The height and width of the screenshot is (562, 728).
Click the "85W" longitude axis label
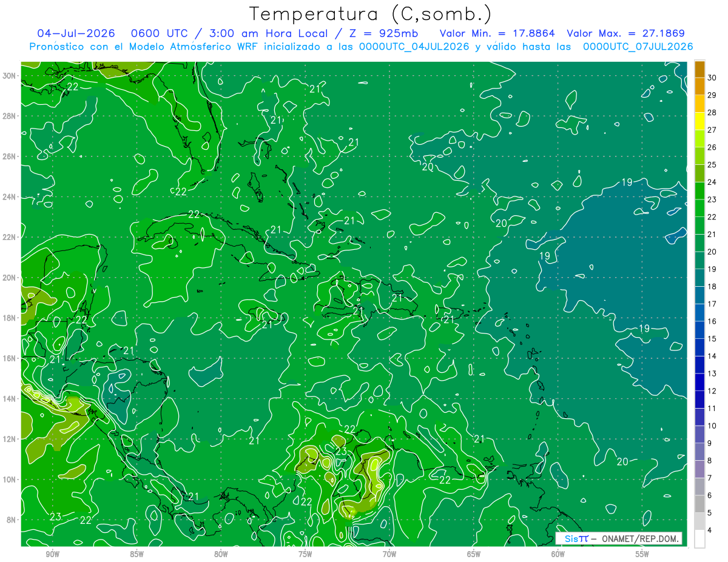point(137,554)
